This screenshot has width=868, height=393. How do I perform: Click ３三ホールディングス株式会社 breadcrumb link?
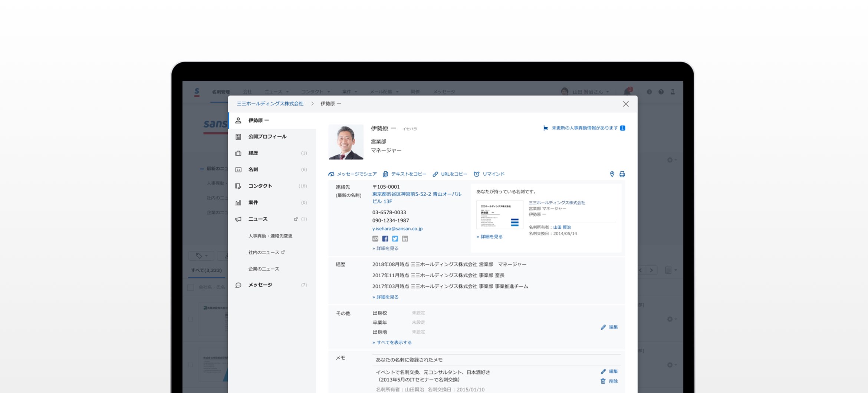pos(270,104)
